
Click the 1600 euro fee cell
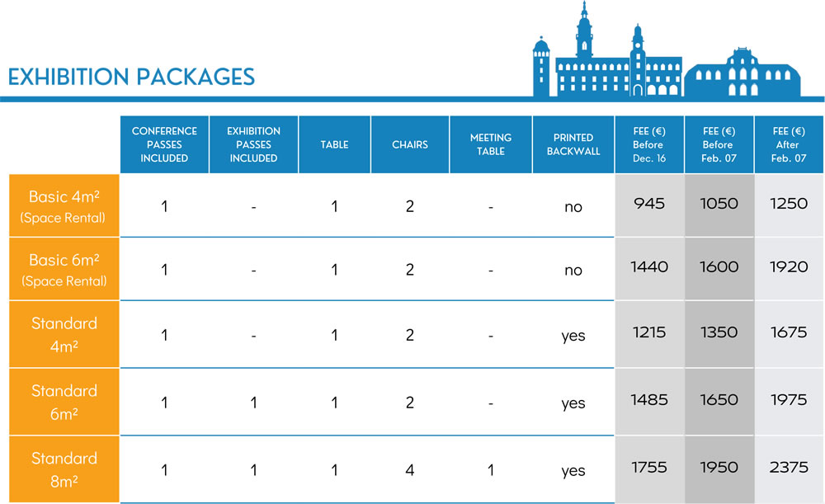[719, 267]
